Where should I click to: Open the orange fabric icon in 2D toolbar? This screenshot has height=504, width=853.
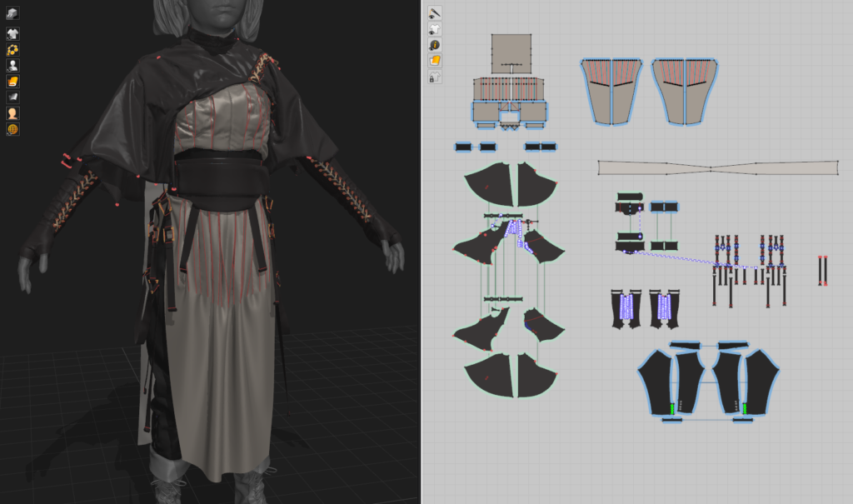pos(434,61)
